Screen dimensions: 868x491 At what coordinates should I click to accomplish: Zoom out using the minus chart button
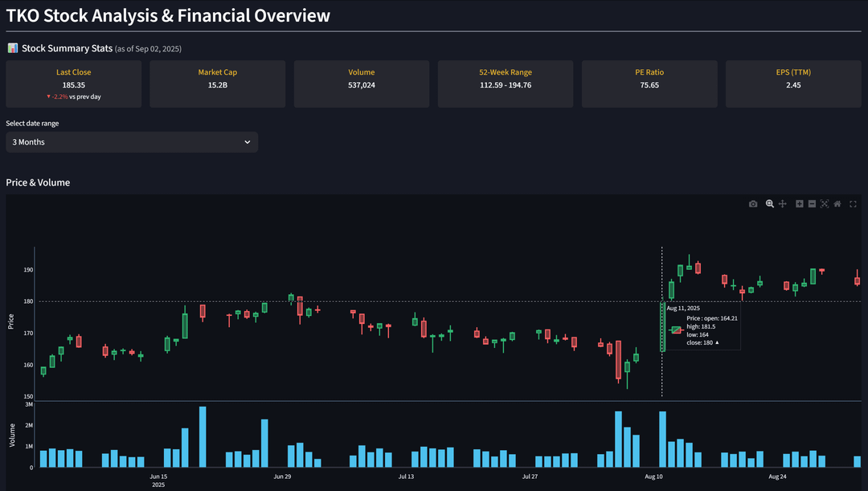812,203
